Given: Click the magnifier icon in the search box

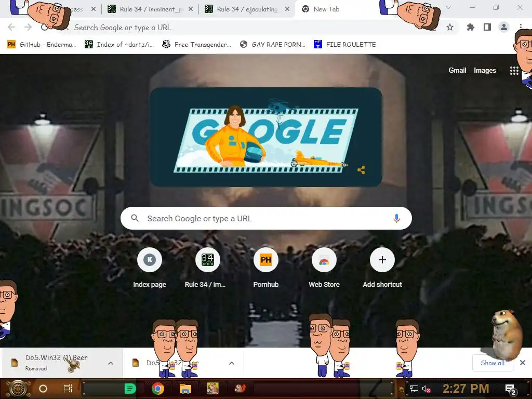Looking at the screenshot, I should click(x=135, y=218).
